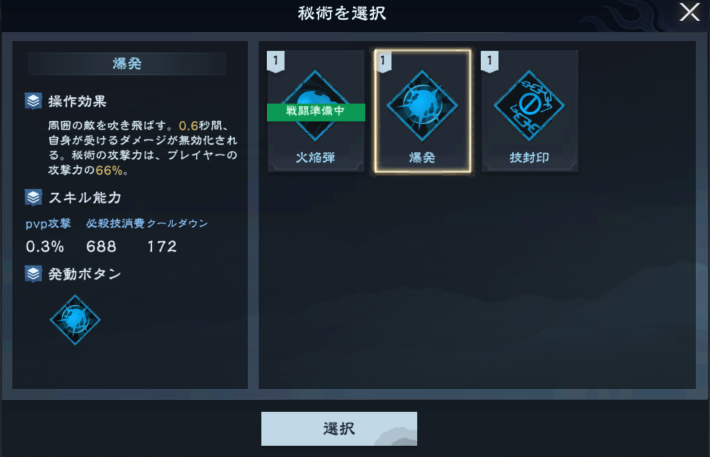Screen dimensions: 710x457
Task: Click level 1 badge on 火焔弾 card
Action: coord(276,61)
